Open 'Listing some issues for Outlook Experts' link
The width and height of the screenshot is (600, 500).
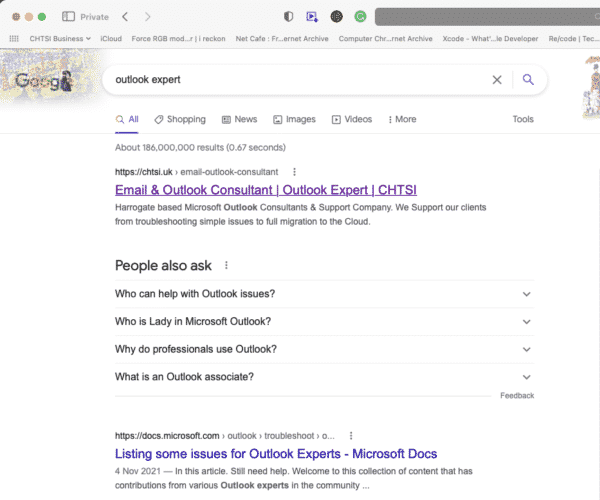275,454
